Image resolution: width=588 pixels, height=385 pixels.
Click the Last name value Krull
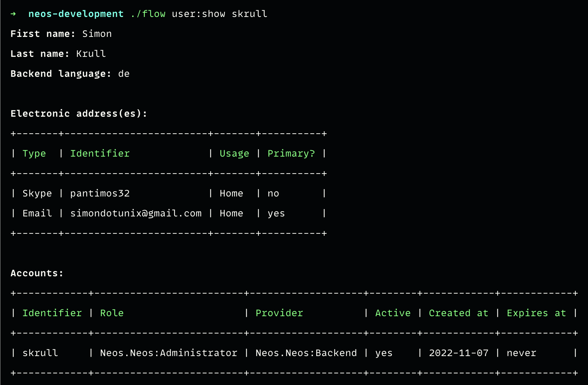(91, 54)
